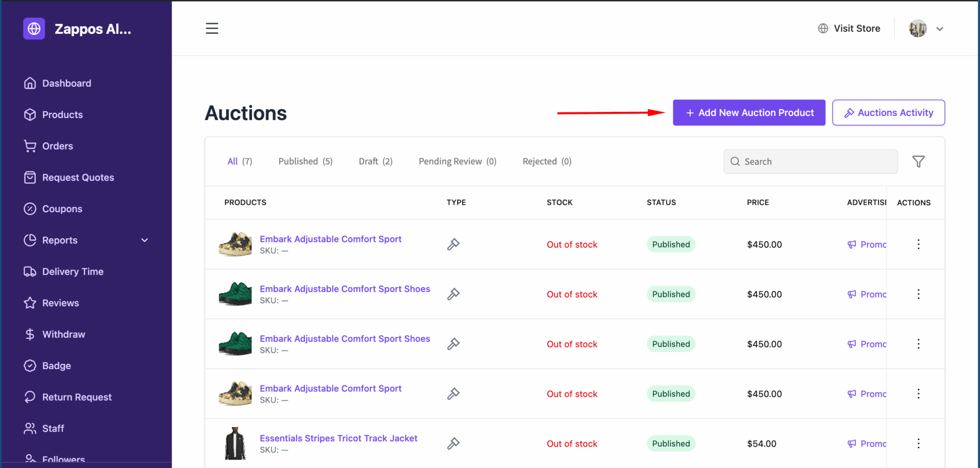980x468 pixels.
Task: Click the PRICE column header
Action: 758,203
